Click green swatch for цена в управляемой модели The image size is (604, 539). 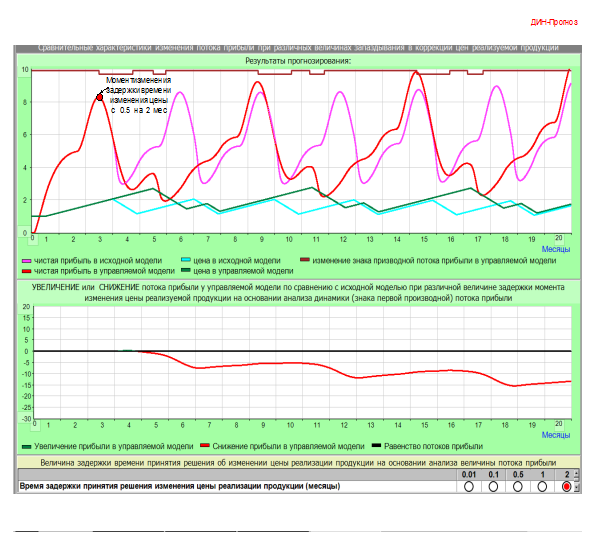(x=185, y=270)
